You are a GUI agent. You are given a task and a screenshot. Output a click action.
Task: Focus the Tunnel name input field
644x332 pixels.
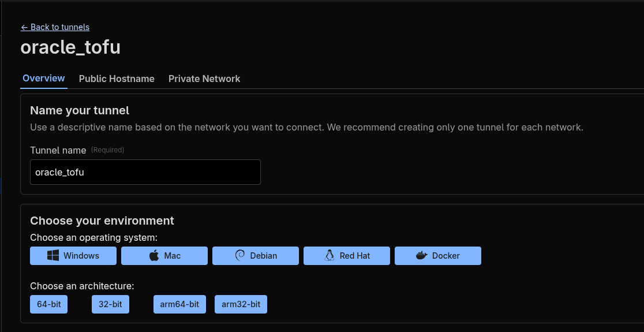(x=145, y=172)
